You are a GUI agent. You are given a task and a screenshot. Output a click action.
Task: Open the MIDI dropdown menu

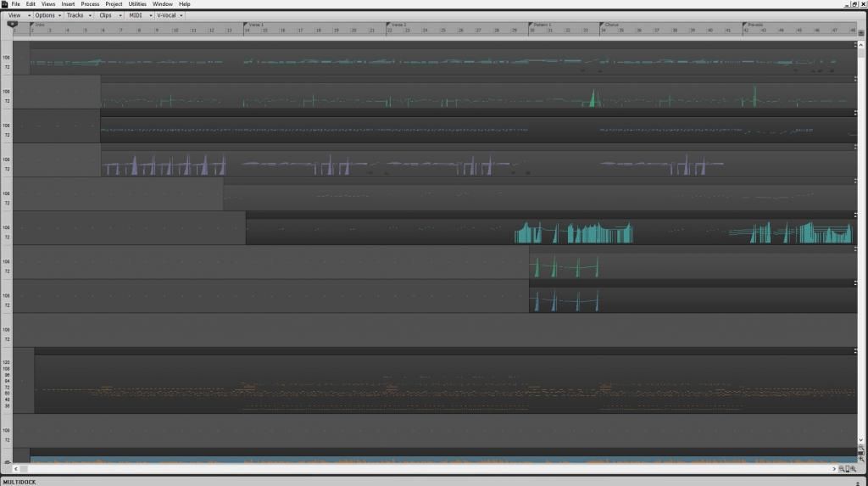pos(138,15)
